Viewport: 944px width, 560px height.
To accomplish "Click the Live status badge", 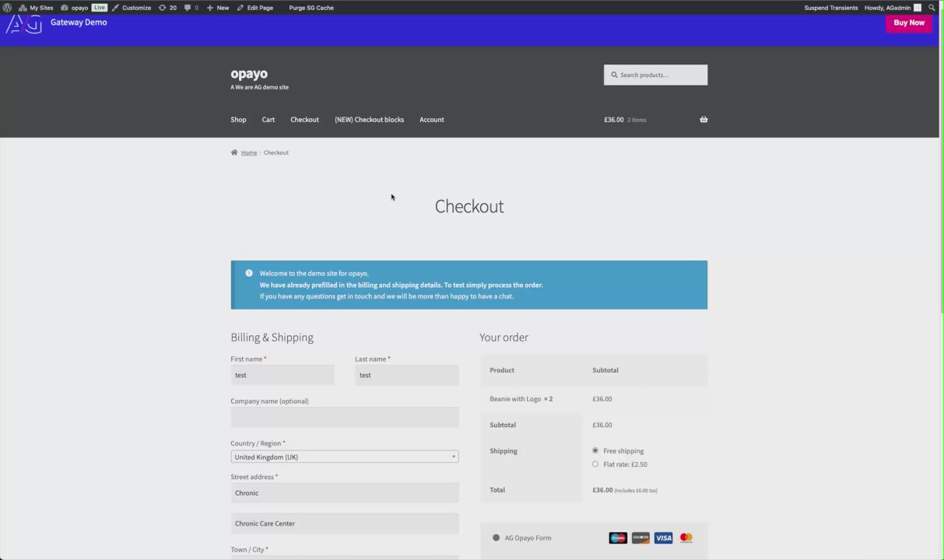I will point(99,7).
